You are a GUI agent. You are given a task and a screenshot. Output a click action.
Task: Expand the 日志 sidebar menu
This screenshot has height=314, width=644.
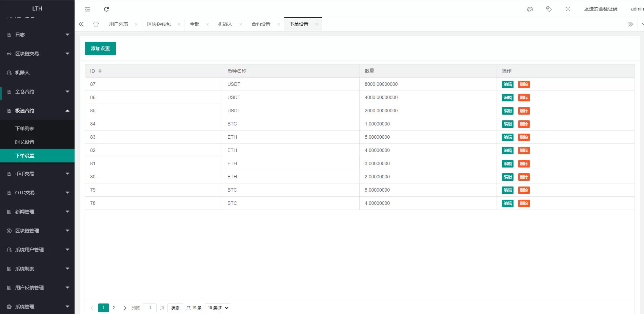37,35
